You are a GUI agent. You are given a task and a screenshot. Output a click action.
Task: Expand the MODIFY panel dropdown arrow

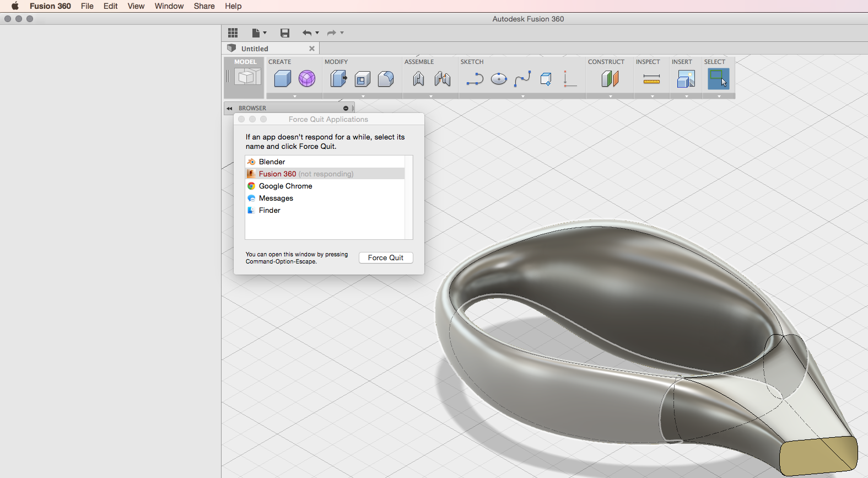click(x=363, y=96)
